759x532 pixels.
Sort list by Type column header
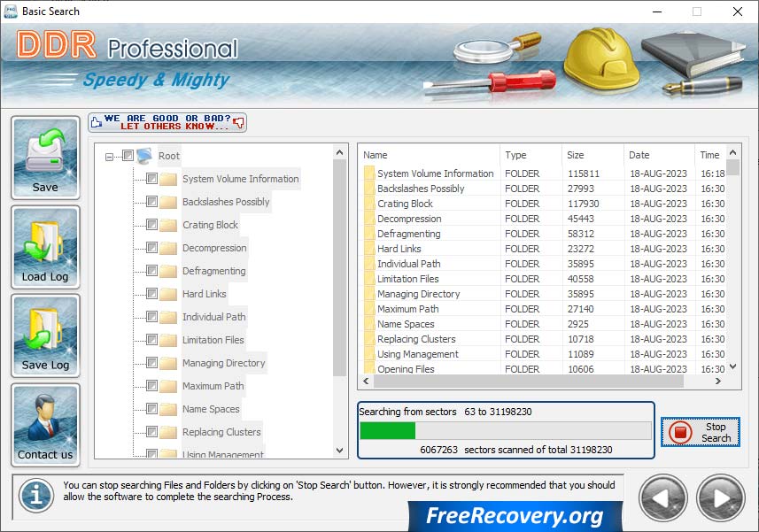click(x=531, y=155)
